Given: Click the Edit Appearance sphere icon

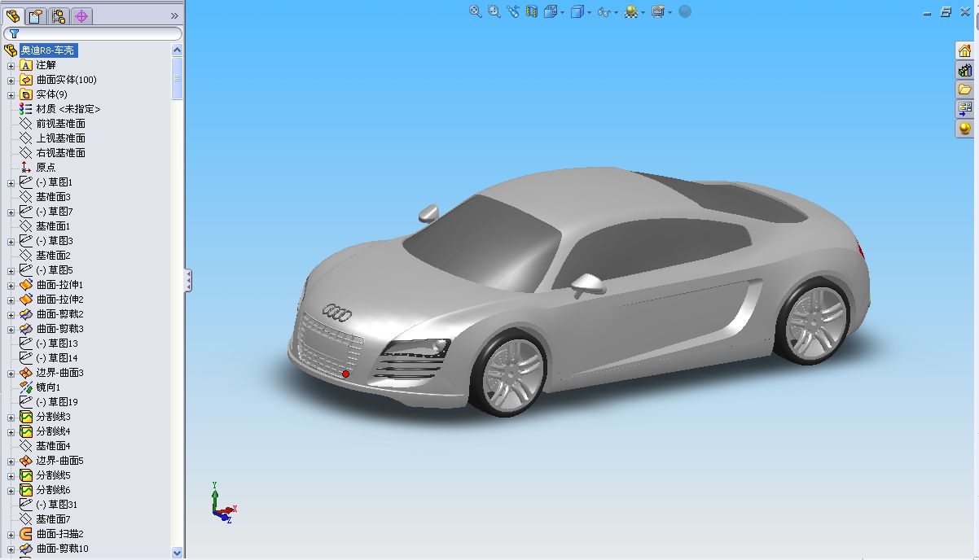Looking at the screenshot, I should pos(630,11).
